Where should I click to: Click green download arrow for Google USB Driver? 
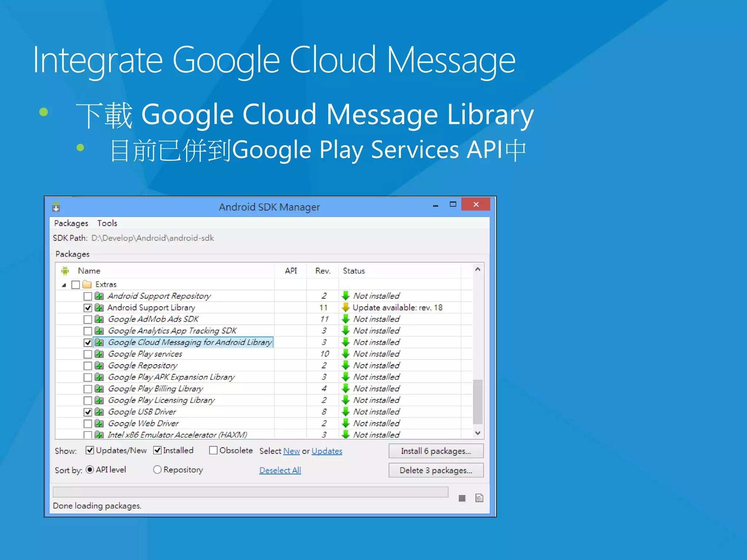pyautogui.click(x=346, y=412)
